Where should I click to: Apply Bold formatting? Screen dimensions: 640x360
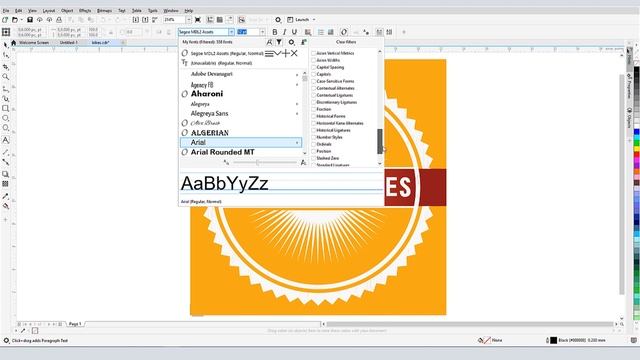275,32
